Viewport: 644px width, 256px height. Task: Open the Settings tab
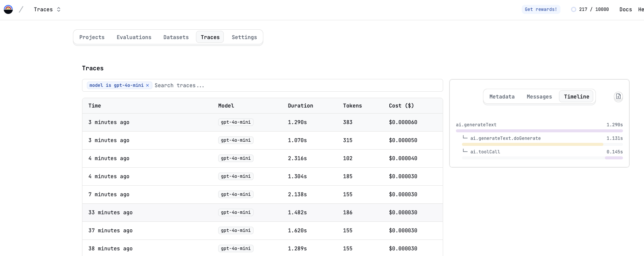244,37
